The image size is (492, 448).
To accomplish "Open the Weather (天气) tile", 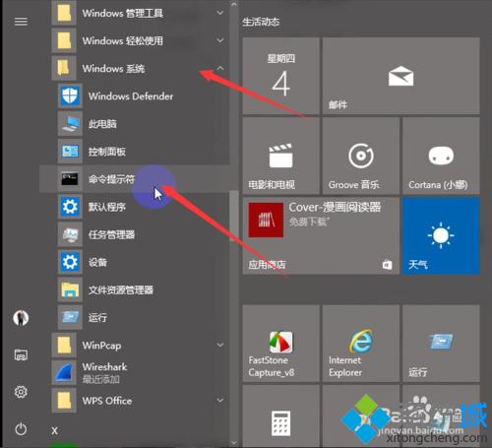I will coord(441,235).
